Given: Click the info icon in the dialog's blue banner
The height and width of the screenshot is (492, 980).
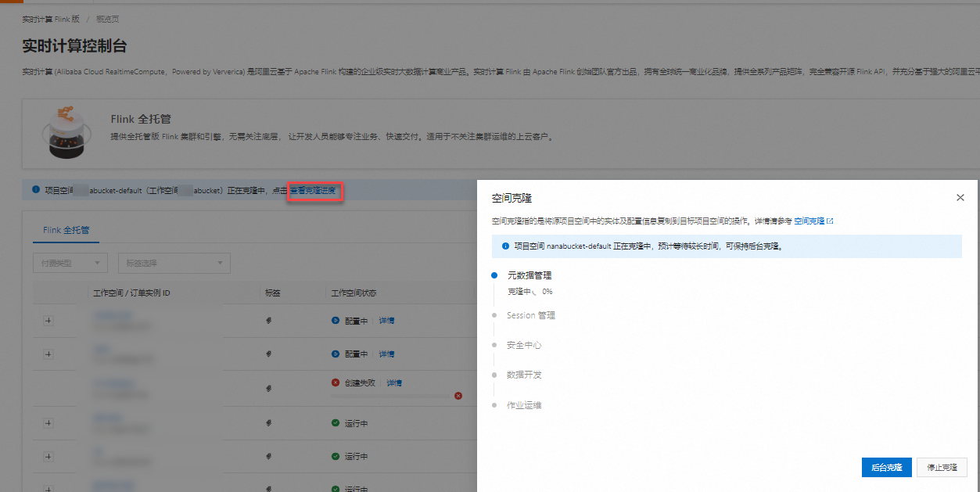Looking at the screenshot, I should (505, 246).
